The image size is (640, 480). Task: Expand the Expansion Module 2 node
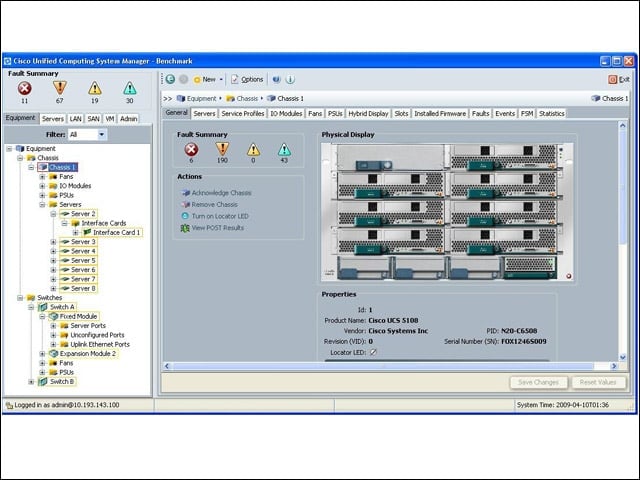[42, 353]
